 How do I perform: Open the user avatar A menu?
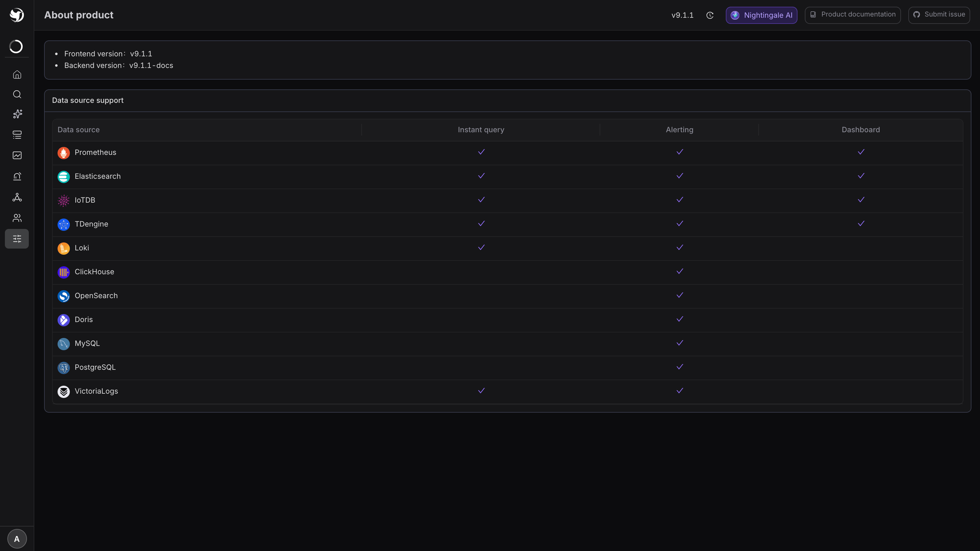click(17, 539)
